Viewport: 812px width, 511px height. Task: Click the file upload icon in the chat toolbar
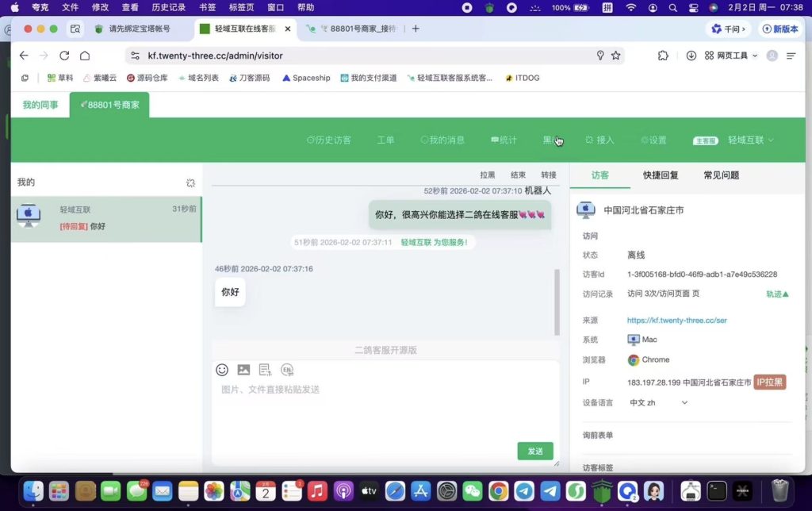click(x=265, y=370)
